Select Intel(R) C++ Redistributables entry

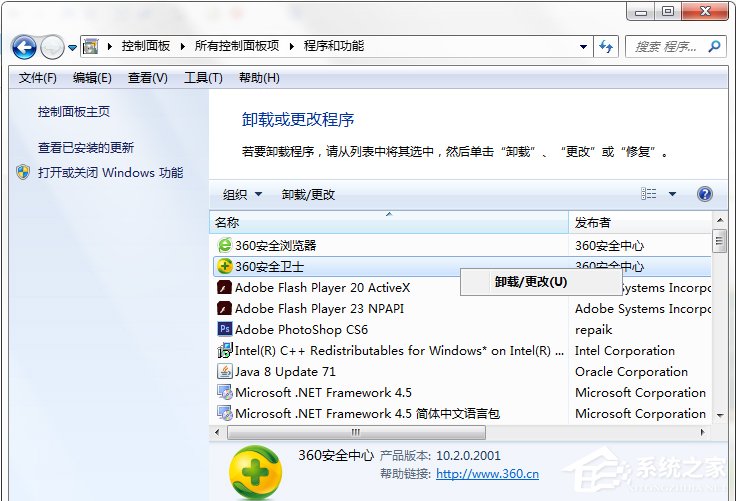tap(399, 351)
